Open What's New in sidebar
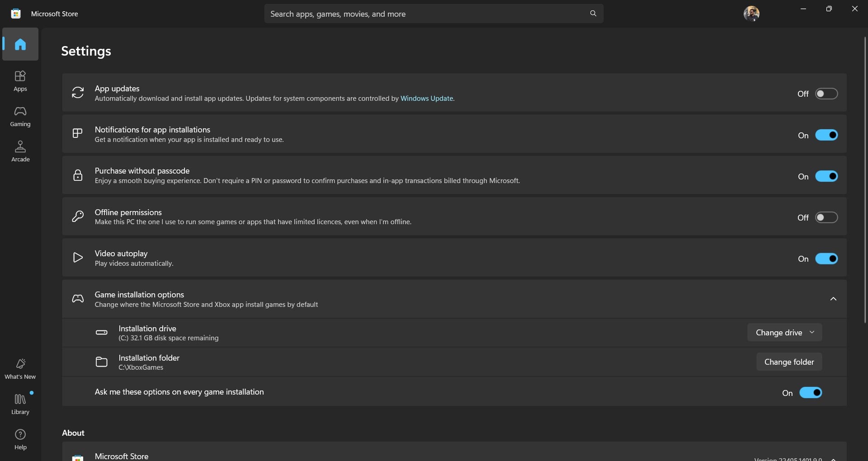Viewport: 868px width, 461px height. click(20, 369)
